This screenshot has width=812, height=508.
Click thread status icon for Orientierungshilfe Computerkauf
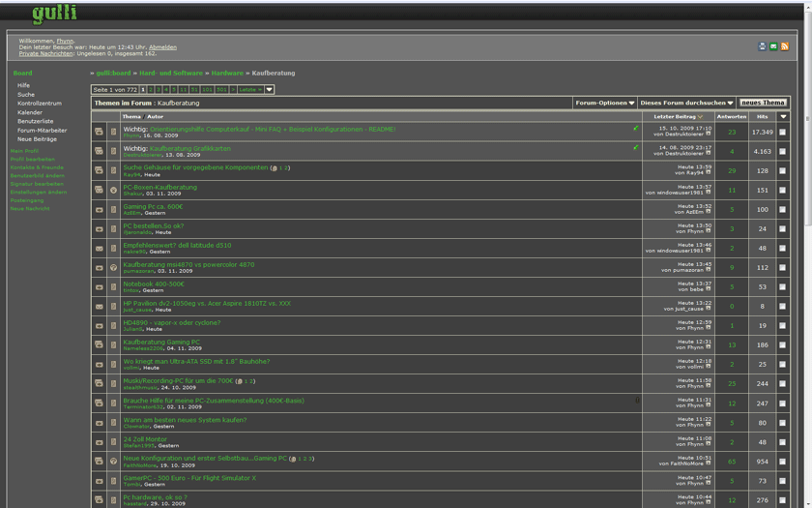click(99, 133)
